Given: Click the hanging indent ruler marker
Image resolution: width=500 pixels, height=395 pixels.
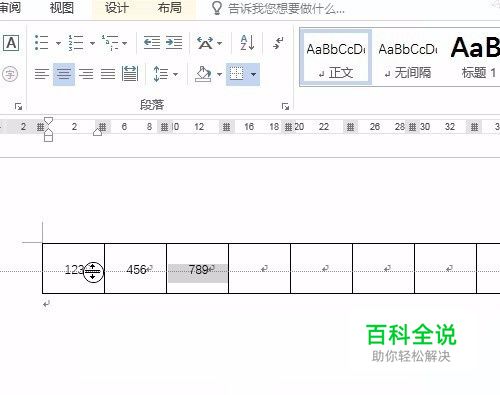Looking at the screenshot, I should (48, 132).
